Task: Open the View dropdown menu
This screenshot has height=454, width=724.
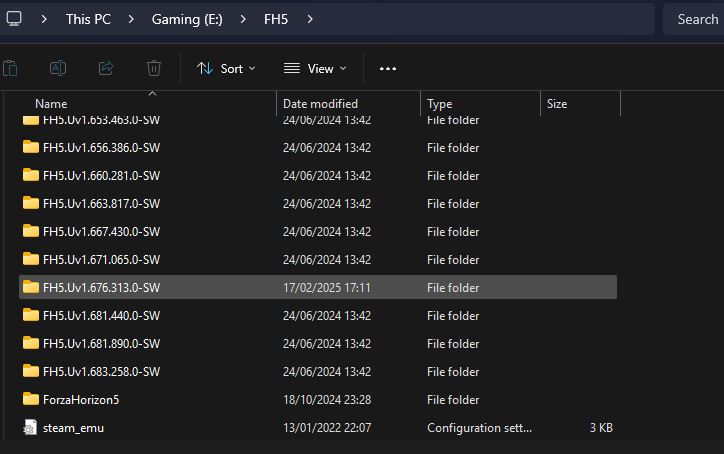Action: (x=315, y=68)
